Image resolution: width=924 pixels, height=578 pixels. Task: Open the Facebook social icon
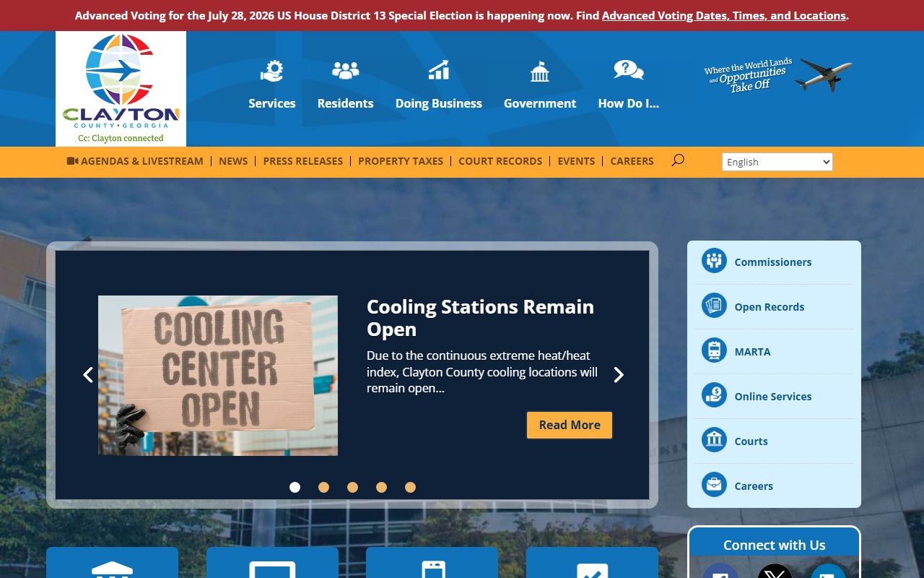point(720,572)
